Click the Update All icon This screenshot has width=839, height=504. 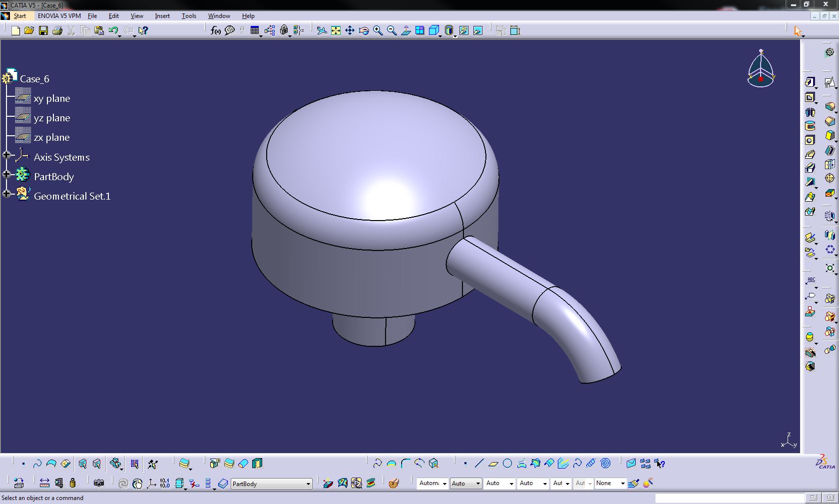(123, 483)
